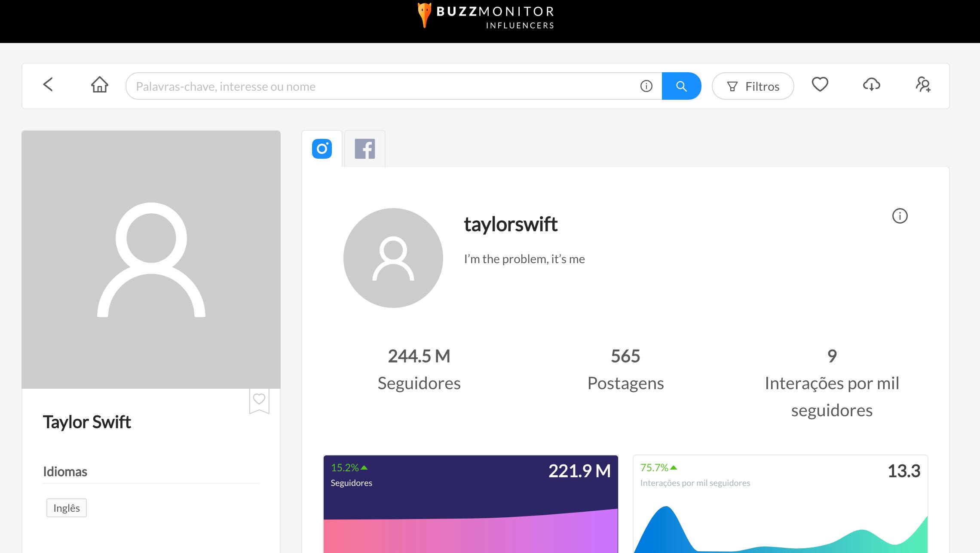Viewport: 980px width, 553px height.
Task: Click the profile info icon near taylorswift
Action: (900, 216)
